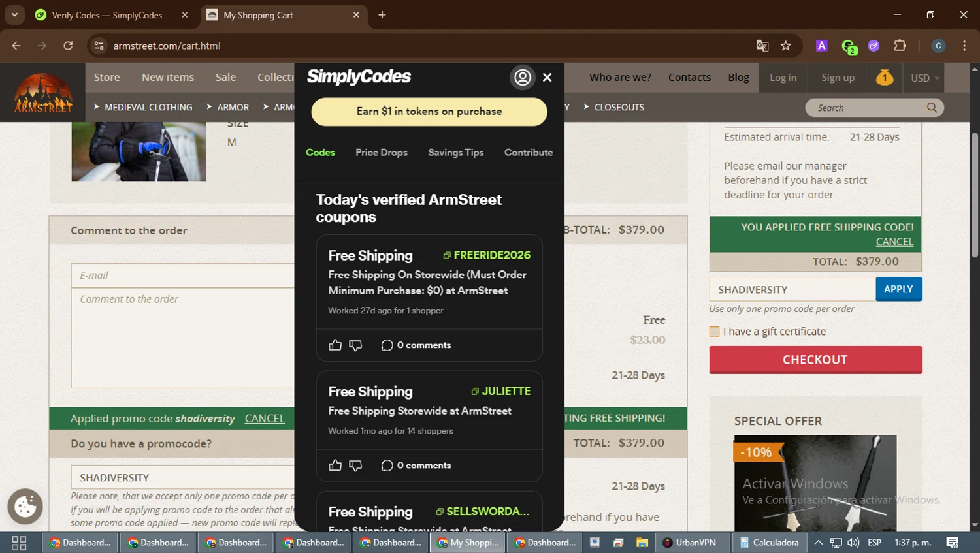Close the My Shopping Cart tab

(x=356, y=15)
